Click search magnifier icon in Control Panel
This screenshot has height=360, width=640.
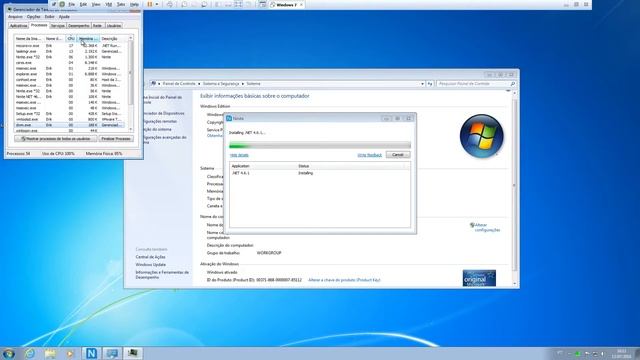[513, 84]
